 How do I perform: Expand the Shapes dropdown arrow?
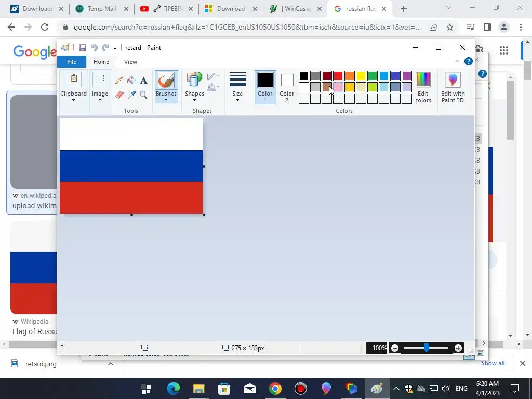194,100
